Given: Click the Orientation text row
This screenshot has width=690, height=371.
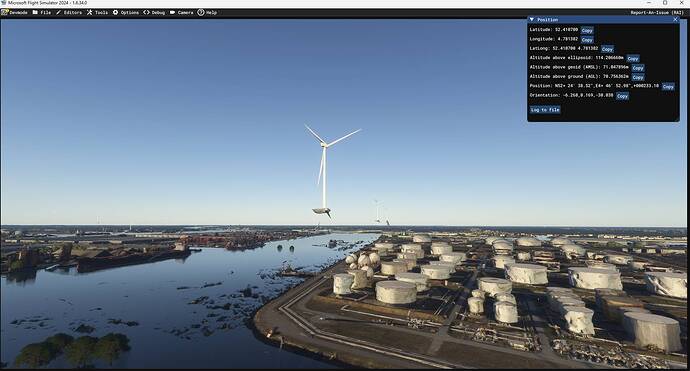Looking at the screenshot, I should tap(571, 96).
